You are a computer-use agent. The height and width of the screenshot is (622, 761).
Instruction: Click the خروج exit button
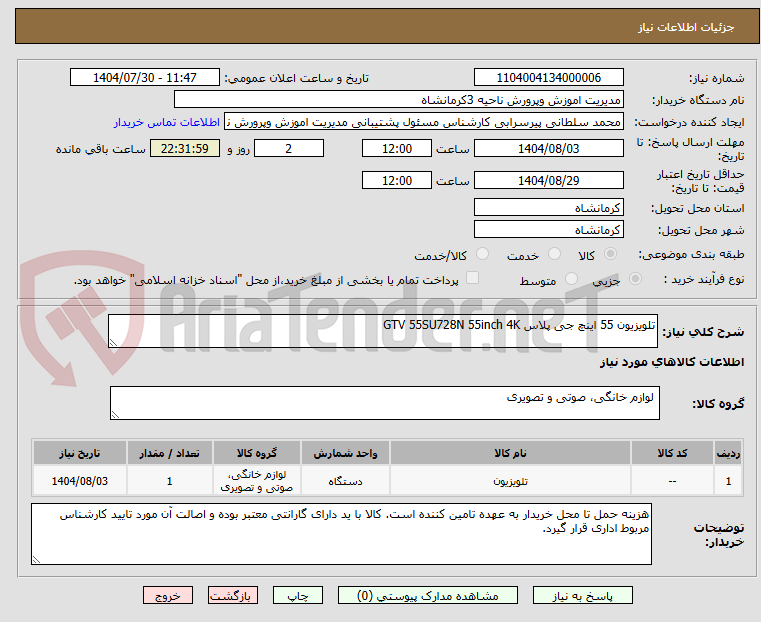[168, 595]
